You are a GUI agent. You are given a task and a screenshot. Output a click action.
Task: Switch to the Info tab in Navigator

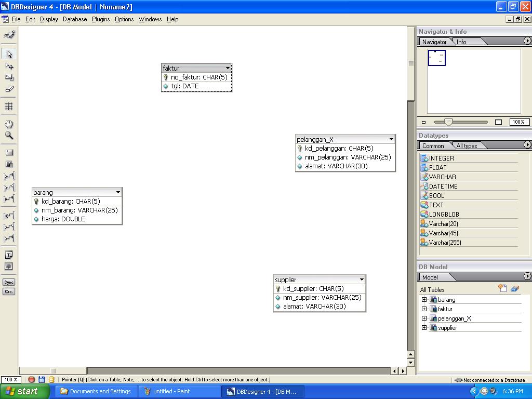pyautogui.click(x=460, y=42)
